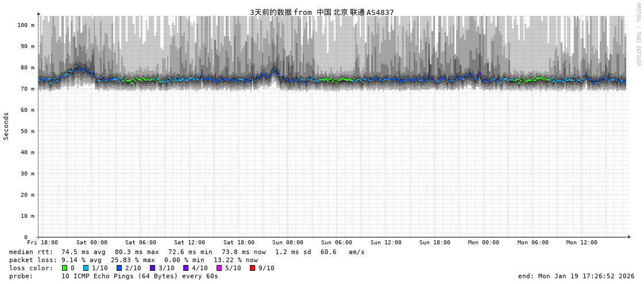Viewport: 644px width, 284px height.
Task: Click the RRDTOOL / TOBI OETIKER watermark
Action: tap(638, 34)
